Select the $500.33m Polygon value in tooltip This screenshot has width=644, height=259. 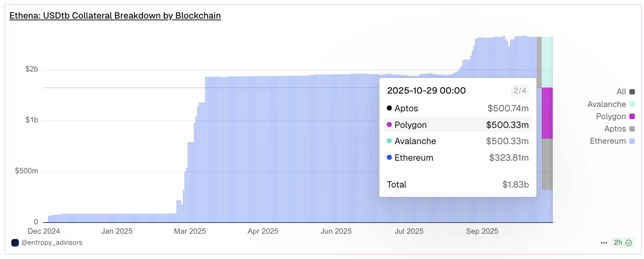coord(507,125)
